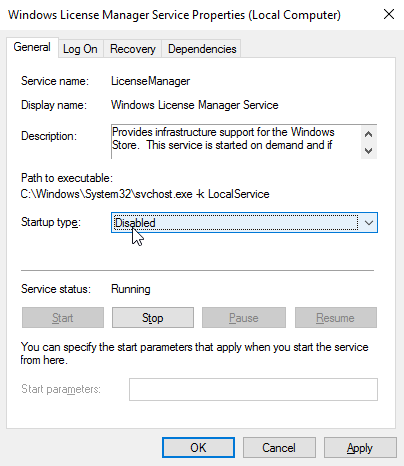Switch to the General tab
Image resolution: width=404 pixels, height=466 pixels.
coord(32,47)
